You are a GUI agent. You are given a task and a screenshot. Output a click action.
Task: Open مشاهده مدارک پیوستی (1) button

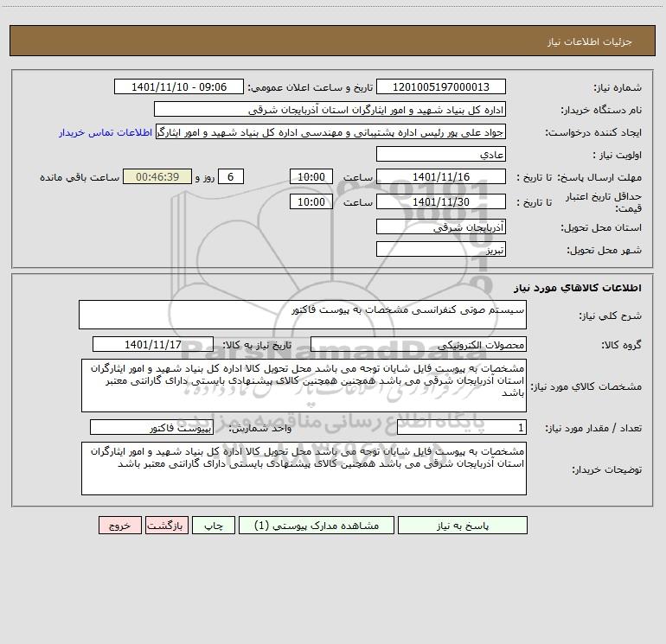(317, 525)
